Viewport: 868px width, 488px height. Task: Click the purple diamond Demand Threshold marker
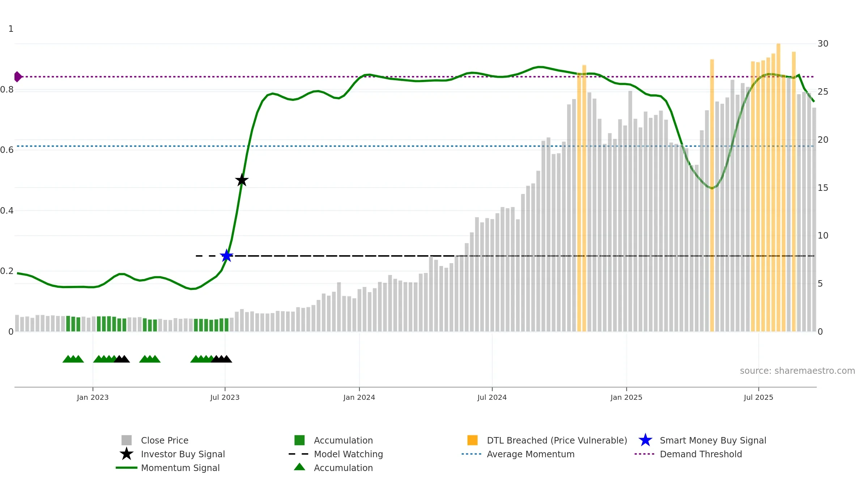coord(18,77)
